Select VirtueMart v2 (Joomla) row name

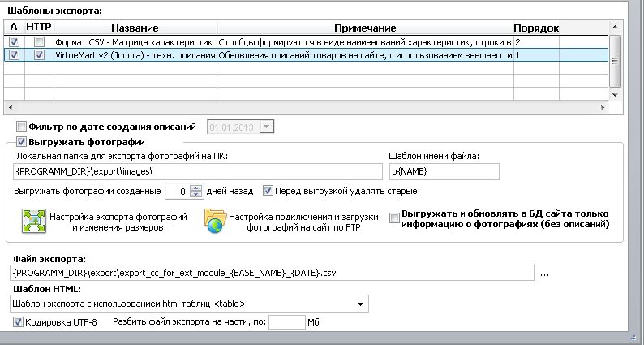click(x=135, y=55)
